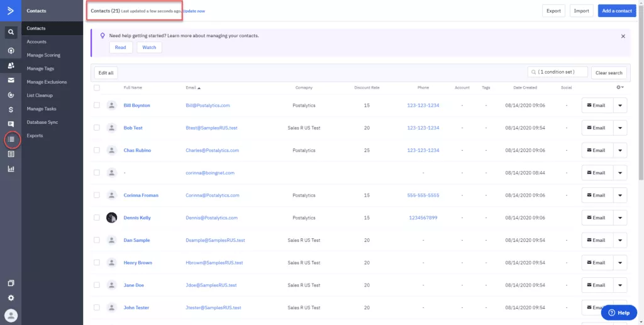Open the Settings gear icon in sidebar
This screenshot has width=644, height=325.
pyautogui.click(x=11, y=298)
